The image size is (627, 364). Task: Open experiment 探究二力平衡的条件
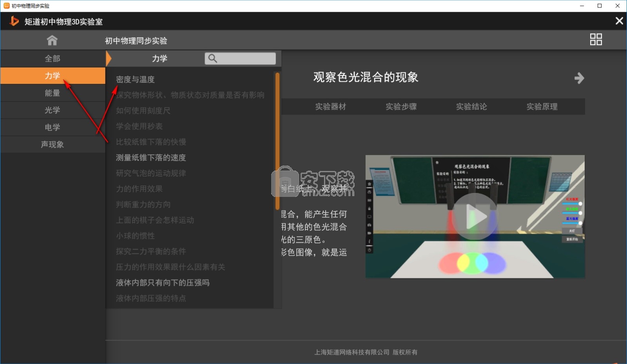tap(151, 252)
